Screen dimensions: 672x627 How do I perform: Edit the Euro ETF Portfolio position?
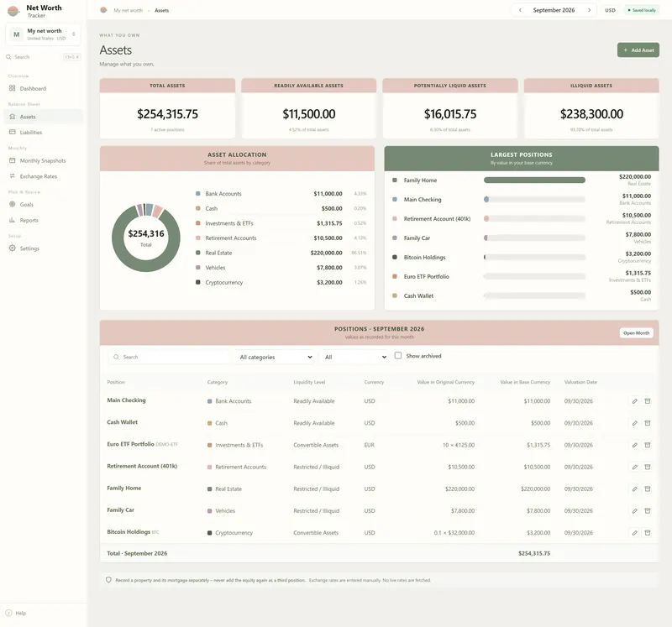(x=635, y=445)
